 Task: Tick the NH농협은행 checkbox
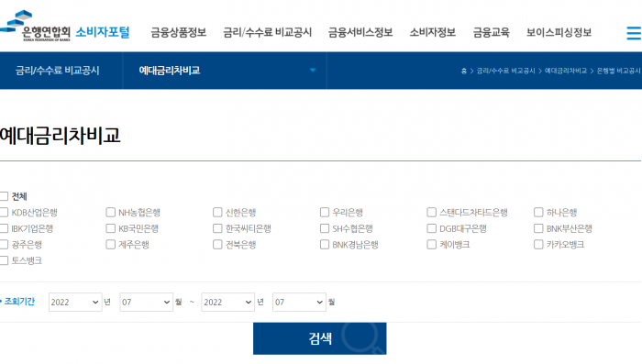pos(111,212)
